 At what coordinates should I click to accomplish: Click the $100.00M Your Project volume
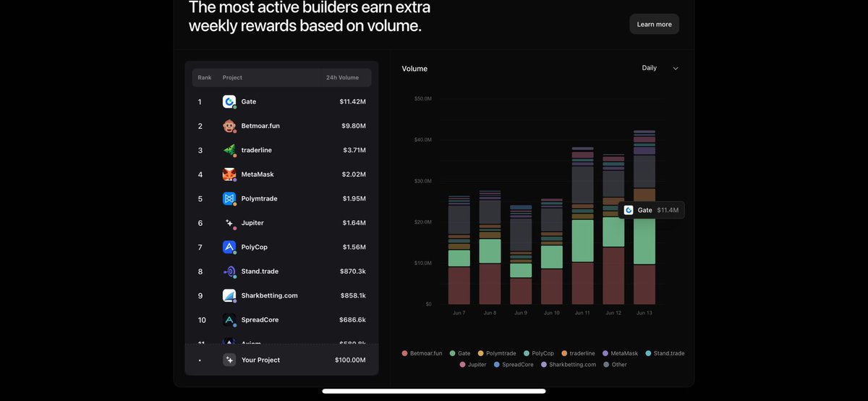point(350,360)
